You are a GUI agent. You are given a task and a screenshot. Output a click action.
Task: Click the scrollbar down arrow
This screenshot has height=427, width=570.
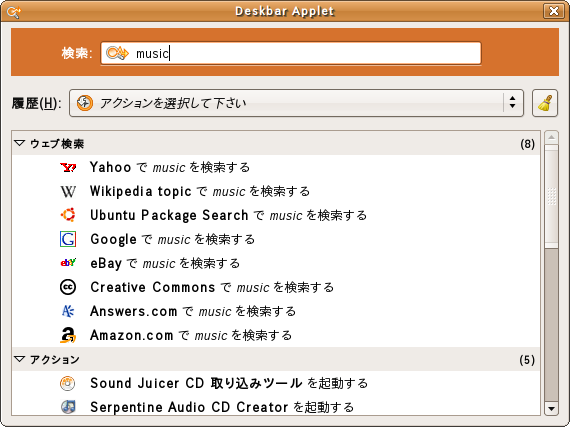551,408
